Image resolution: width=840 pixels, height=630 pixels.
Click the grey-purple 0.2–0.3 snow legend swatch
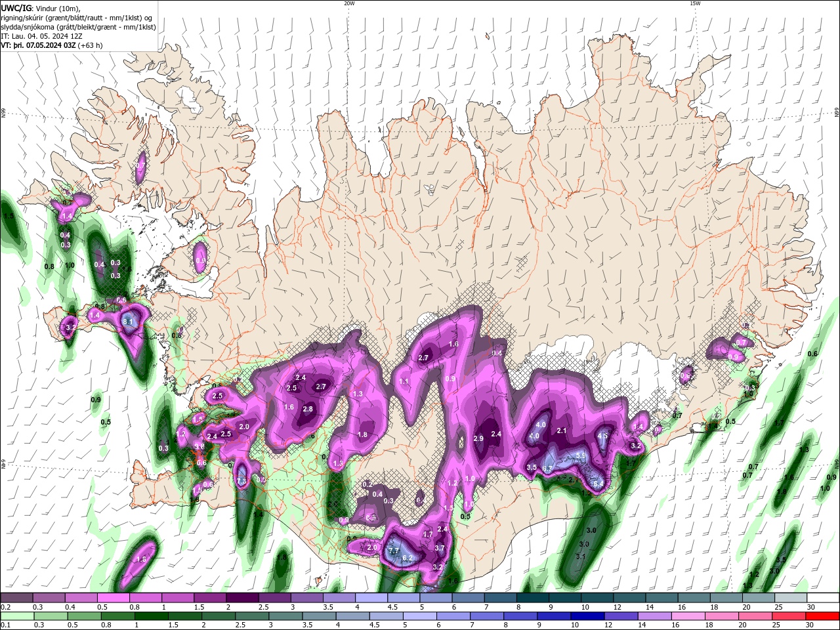16,598
